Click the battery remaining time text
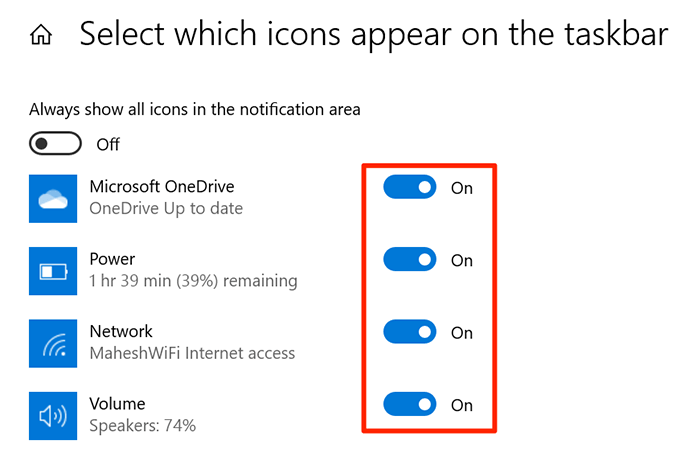 [x=193, y=281]
